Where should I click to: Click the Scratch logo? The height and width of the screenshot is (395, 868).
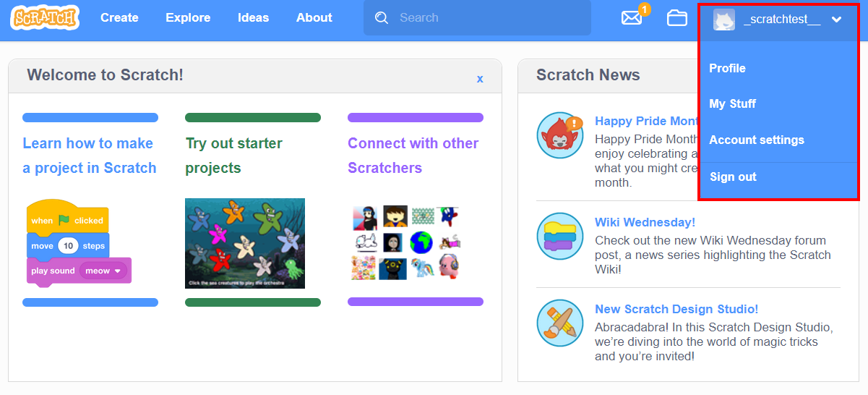click(45, 18)
